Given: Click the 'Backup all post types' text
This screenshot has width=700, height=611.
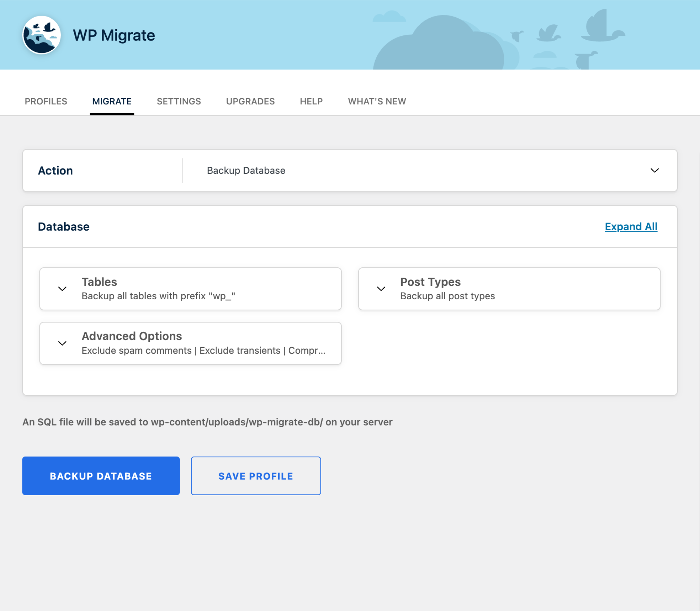Looking at the screenshot, I should [x=448, y=296].
